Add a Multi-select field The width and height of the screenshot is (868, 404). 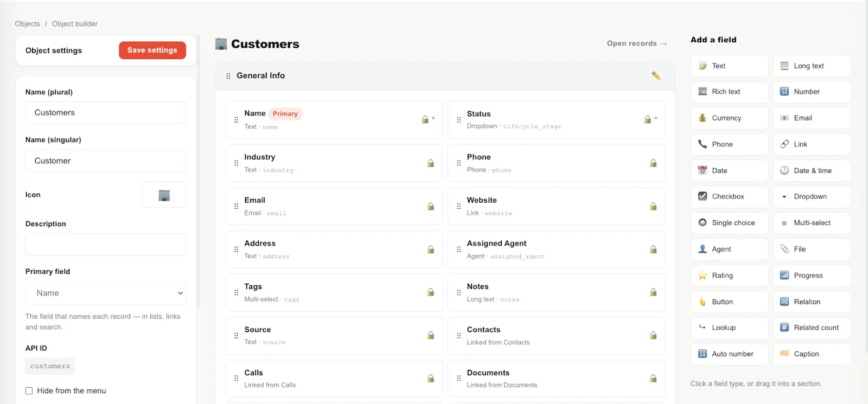(812, 223)
